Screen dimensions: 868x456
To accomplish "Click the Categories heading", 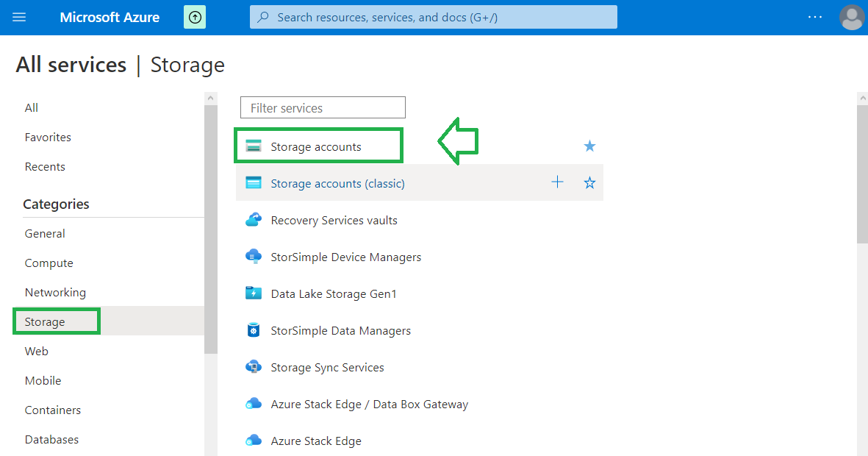I will coord(56,204).
